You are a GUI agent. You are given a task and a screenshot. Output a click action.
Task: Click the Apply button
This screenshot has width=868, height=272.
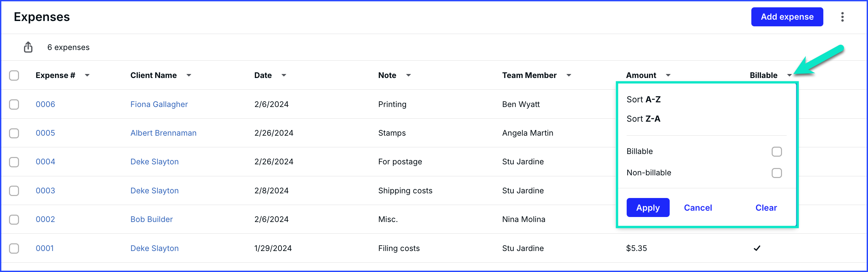(648, 208)
